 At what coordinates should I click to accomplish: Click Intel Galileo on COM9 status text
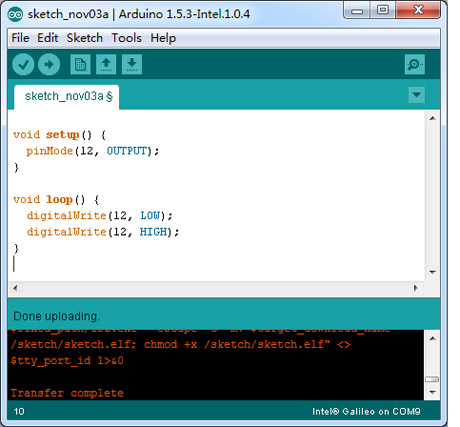click(x=366, y=411)
